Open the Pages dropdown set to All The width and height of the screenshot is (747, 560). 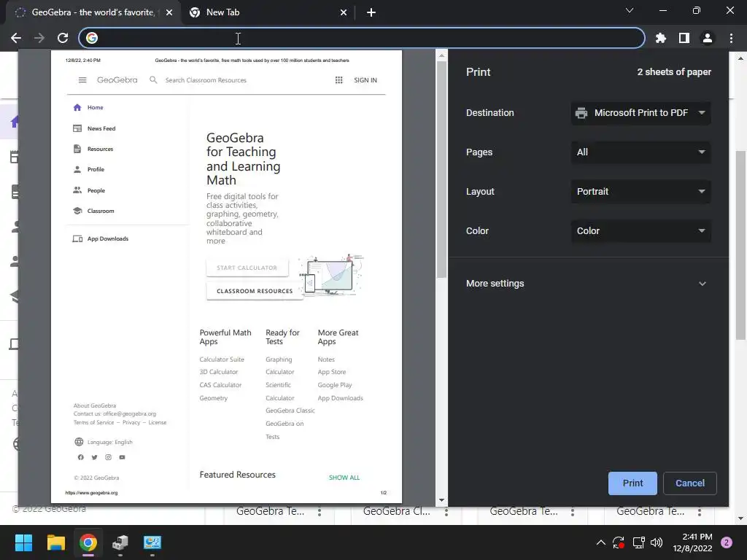[x=640, y=152]
